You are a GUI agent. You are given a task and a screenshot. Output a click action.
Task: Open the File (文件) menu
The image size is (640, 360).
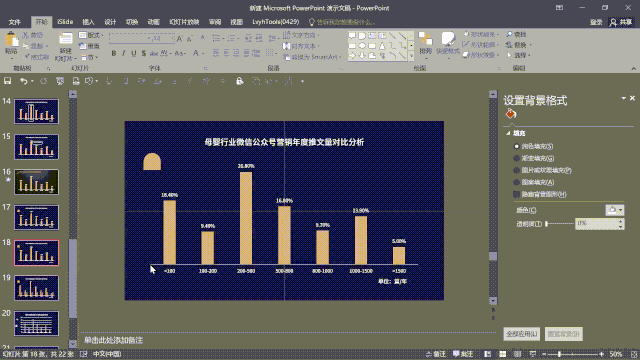[x=15, y=22]
